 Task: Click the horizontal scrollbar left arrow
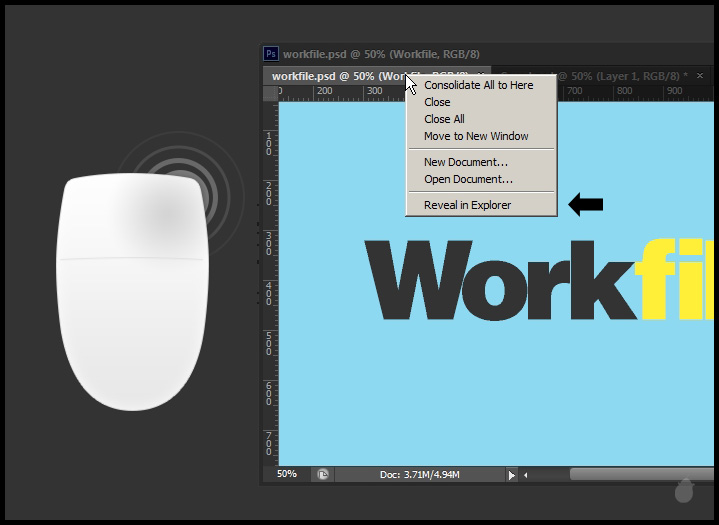click(x=527, y=475)
